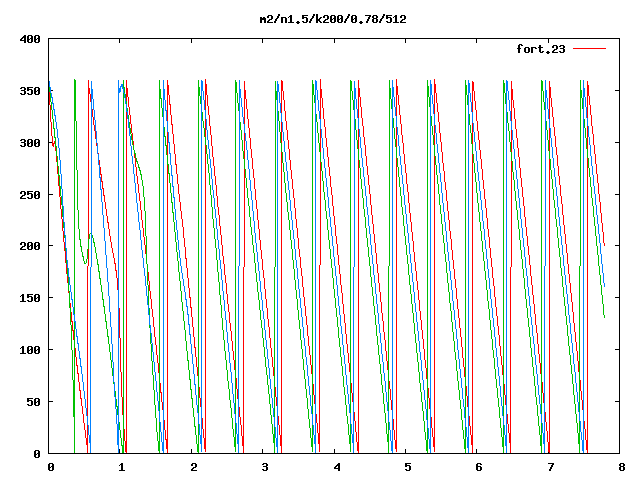This screenshot has width=640, height=480.
Task: Click the x-axis label 8
Action: click(622, 467)
